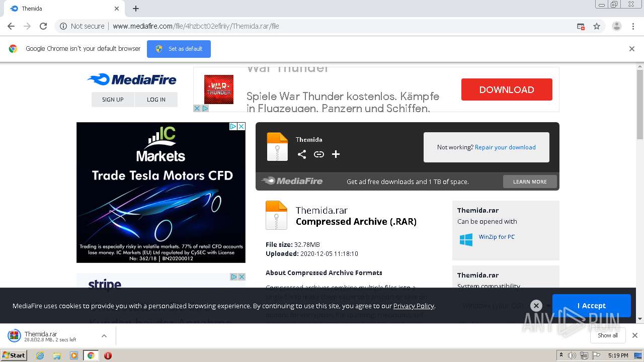Click the MediaFire logo
Screen dimensions: 644x362
click(x=132, y=79)
